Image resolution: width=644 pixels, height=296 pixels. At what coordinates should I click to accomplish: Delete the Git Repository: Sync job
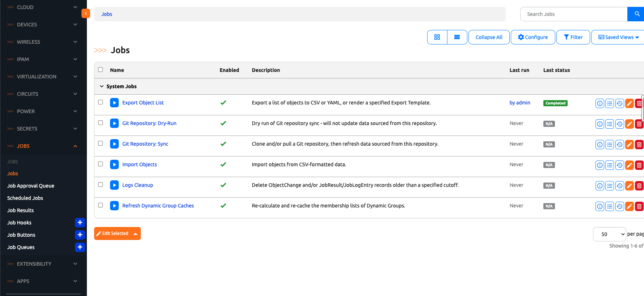pos(639,145)
